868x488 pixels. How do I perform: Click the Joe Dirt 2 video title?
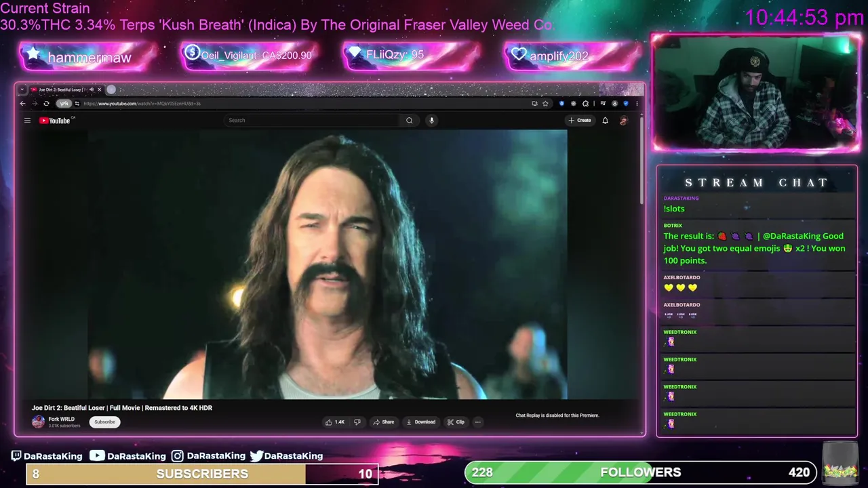click(x=122, y=408)
